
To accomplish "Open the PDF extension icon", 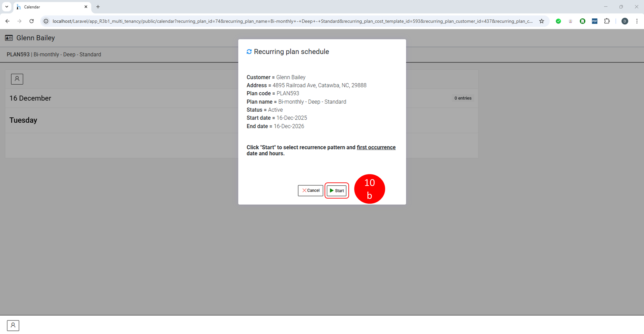I will point(594,21).
